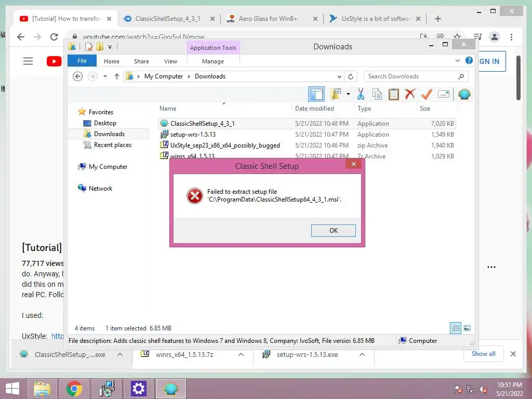Click Show all in Chrome downloads bar
Viewport: 532px width, 399px height.
[484, 353]
